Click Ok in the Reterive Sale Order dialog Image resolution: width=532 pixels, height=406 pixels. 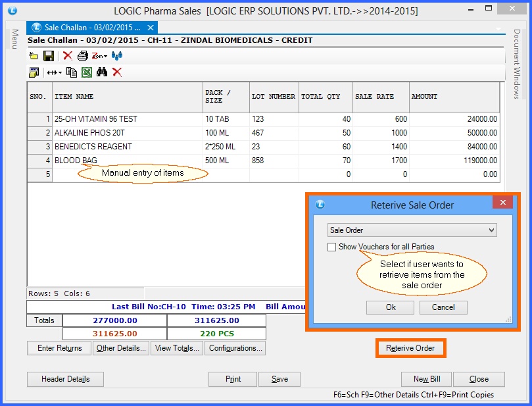390,307
